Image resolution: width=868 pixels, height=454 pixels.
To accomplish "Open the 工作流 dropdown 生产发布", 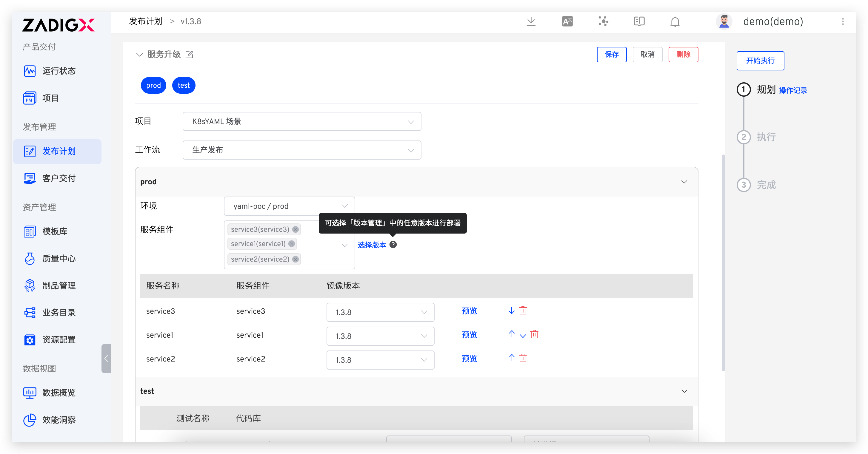I will (x=301, y=150).
